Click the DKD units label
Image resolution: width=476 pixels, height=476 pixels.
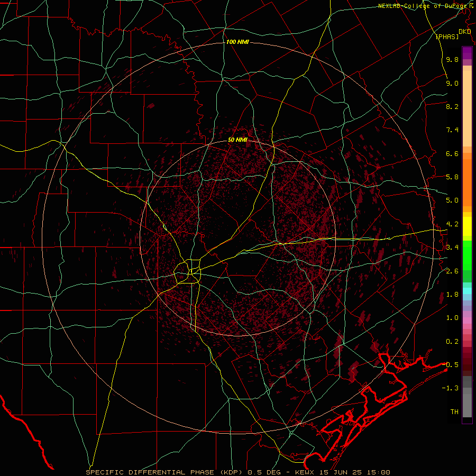tap(464, 32)
